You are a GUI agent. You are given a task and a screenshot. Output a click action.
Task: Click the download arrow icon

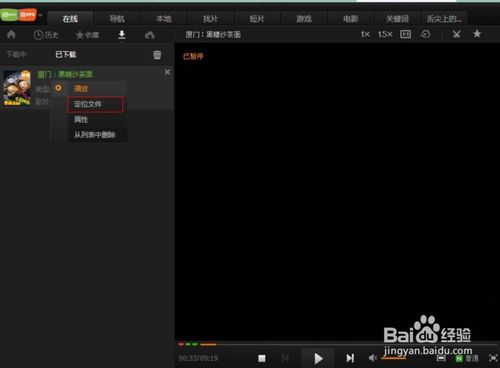pos(122,35)
